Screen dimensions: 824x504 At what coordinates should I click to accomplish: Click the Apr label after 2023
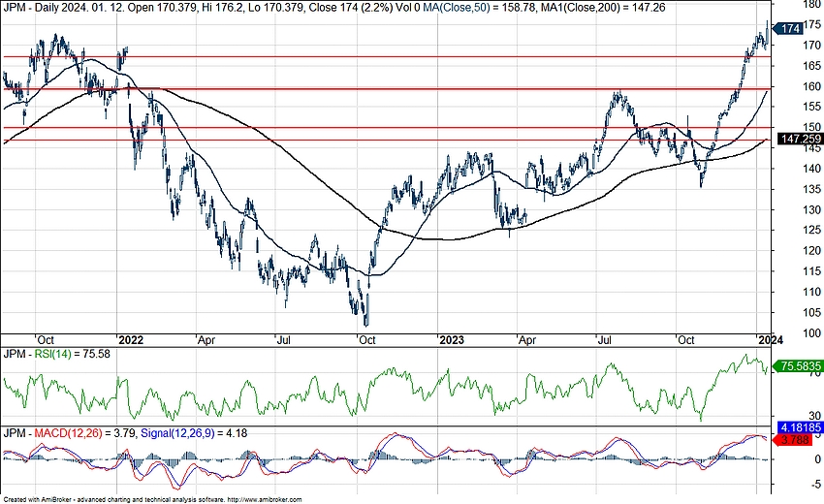(x=527, y=340)
